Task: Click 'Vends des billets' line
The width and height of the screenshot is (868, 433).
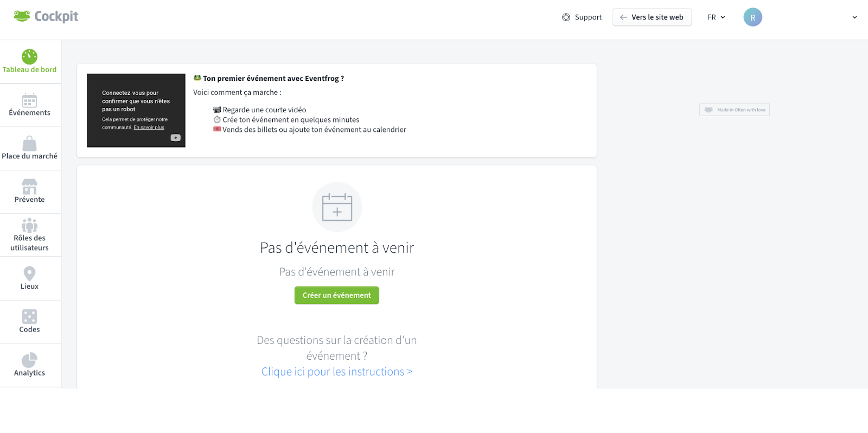Action: [314, 129]
